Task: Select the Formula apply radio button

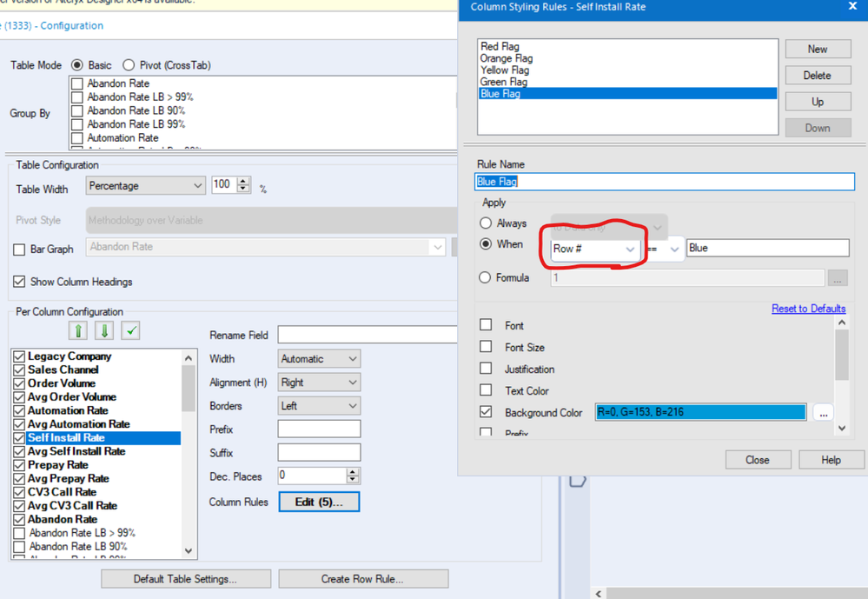Action: pyautogui.click(x=485, y=277)
